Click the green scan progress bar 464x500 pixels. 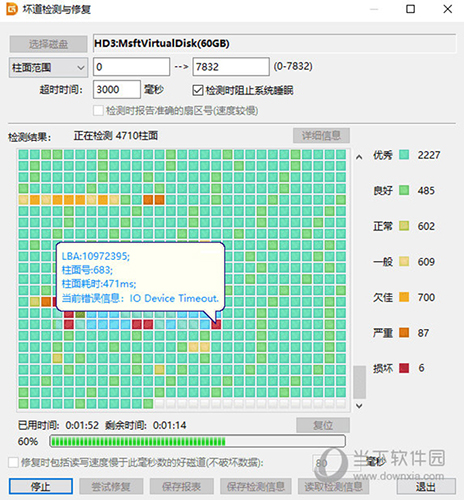tap(197, 442)
